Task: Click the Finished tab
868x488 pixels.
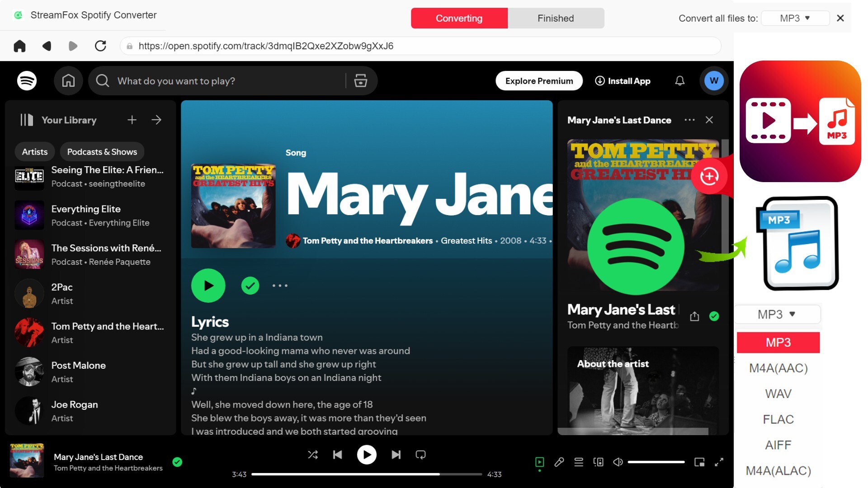Action: (x=554, y=17)
